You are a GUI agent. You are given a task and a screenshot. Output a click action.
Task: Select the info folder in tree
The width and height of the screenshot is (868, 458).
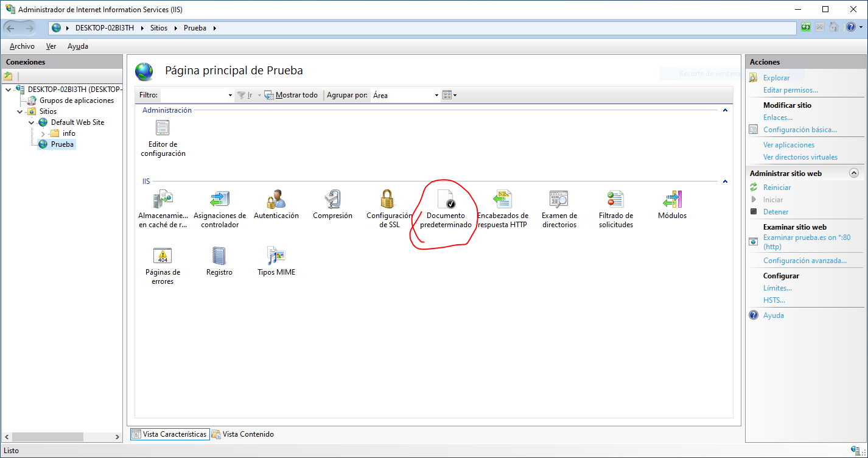[x=69, y=133]
